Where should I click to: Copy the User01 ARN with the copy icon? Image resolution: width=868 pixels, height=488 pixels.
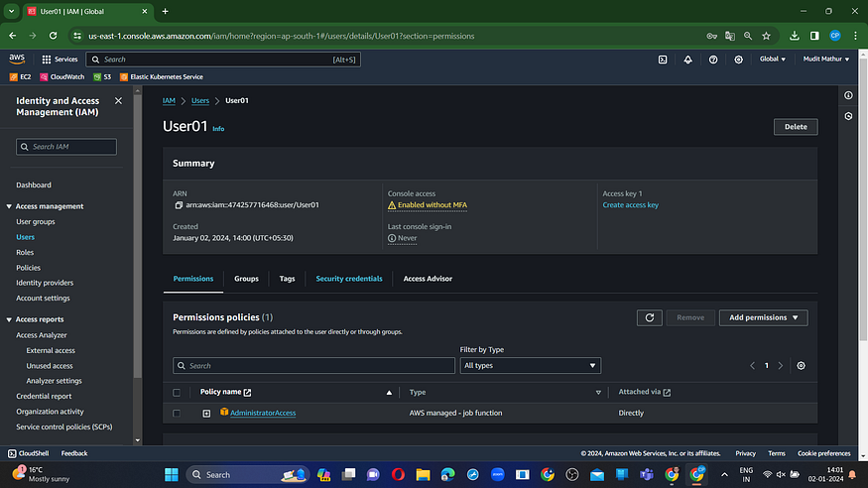(179, 205)
